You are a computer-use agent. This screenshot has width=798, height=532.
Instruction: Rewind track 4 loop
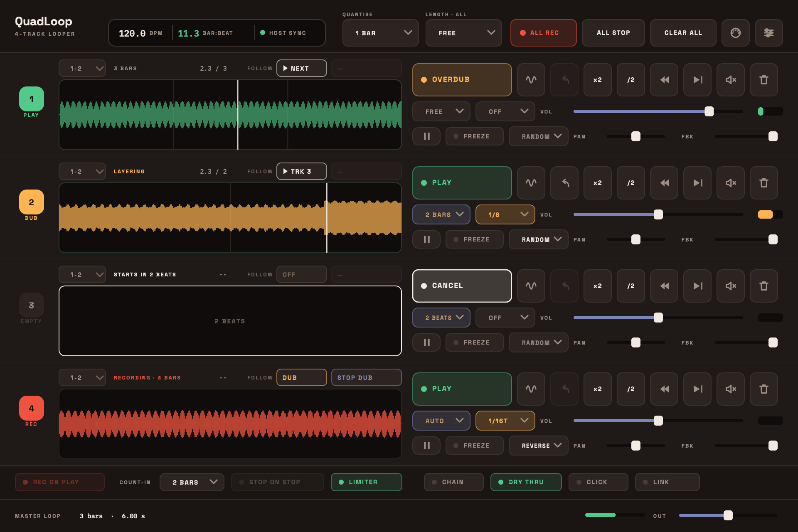coord(664,389)
